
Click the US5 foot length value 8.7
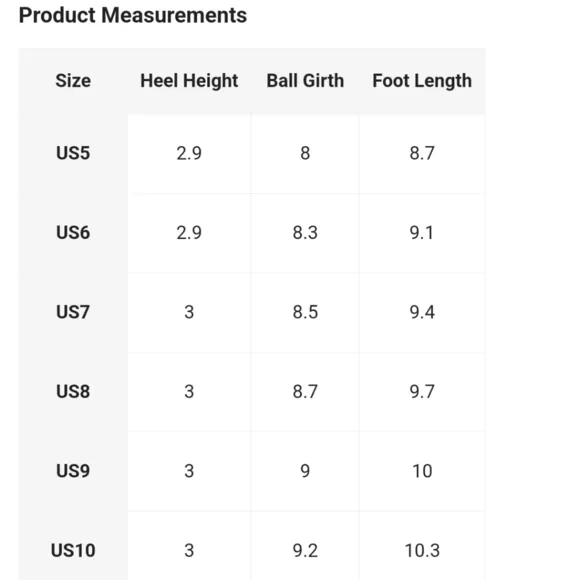422,153
